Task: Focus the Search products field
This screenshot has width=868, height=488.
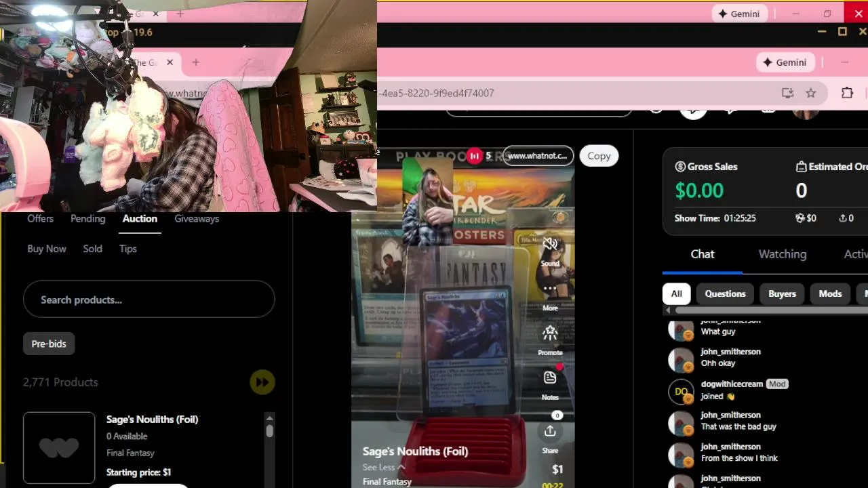Action: [149, 300]
